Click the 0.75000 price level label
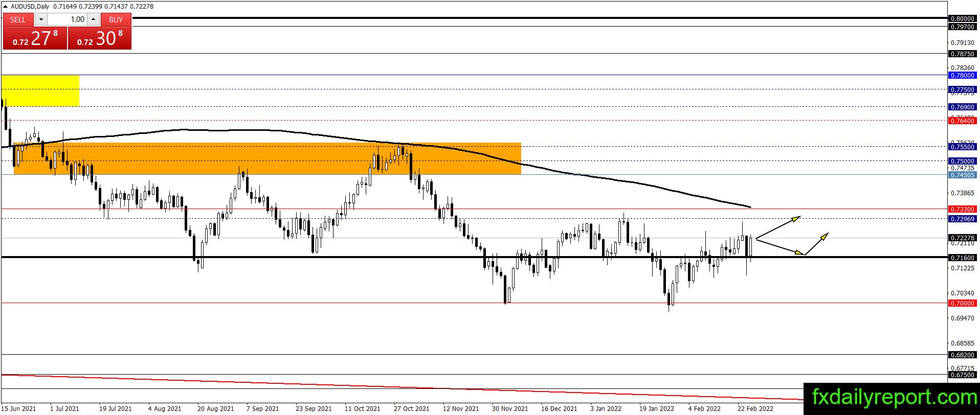980x415 pixels. tap(962, 161)
